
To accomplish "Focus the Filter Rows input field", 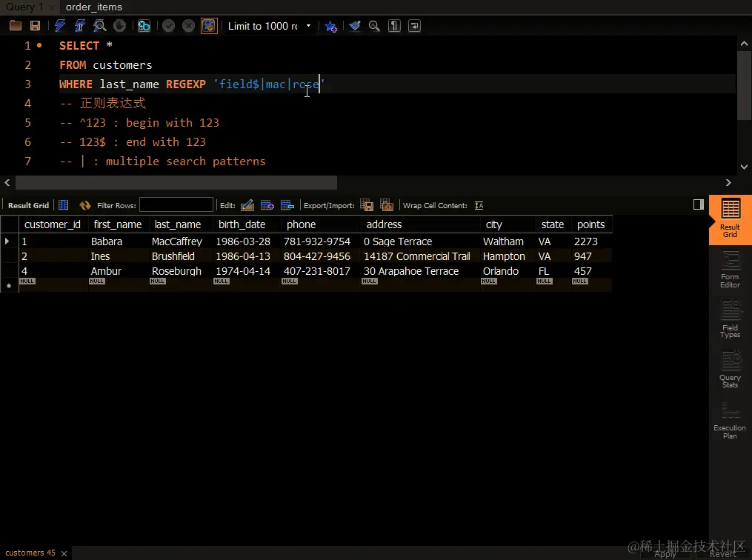I will (176, 204).
